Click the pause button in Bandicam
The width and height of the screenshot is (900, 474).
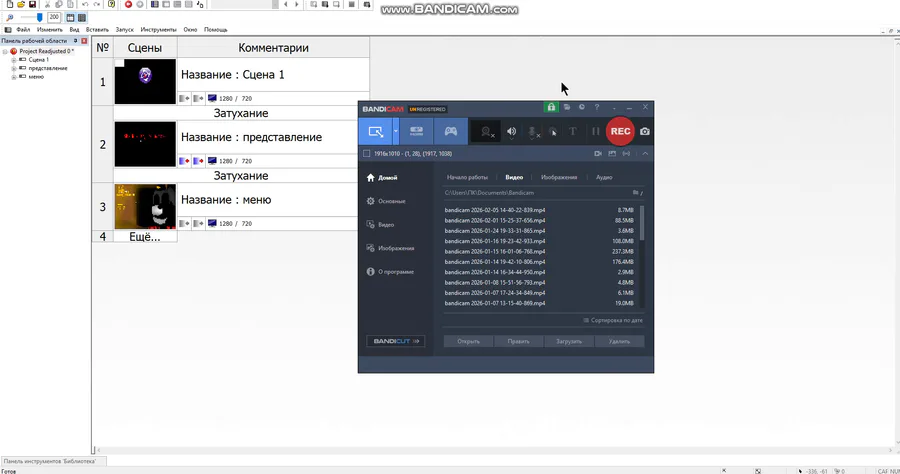(x=595, y=131)
